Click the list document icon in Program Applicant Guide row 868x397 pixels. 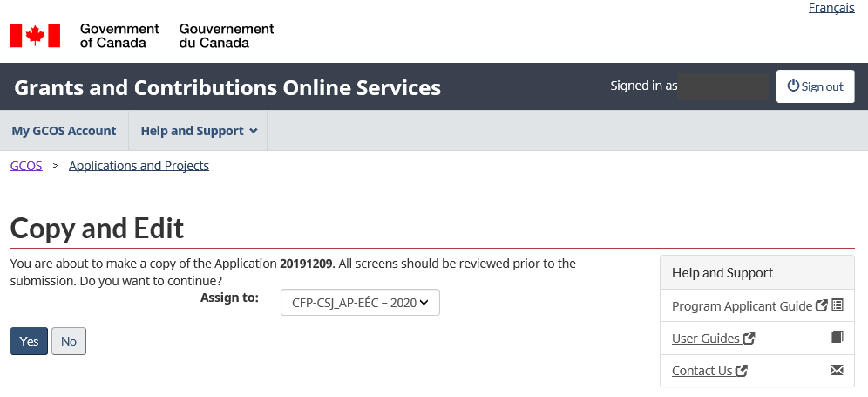(x=837, y=305)
